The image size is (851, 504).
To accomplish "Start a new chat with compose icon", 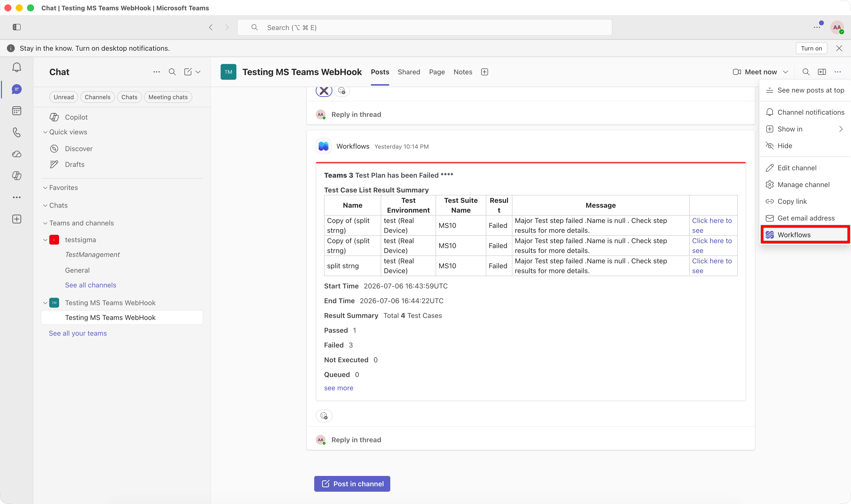I will (x=188, y=72).
